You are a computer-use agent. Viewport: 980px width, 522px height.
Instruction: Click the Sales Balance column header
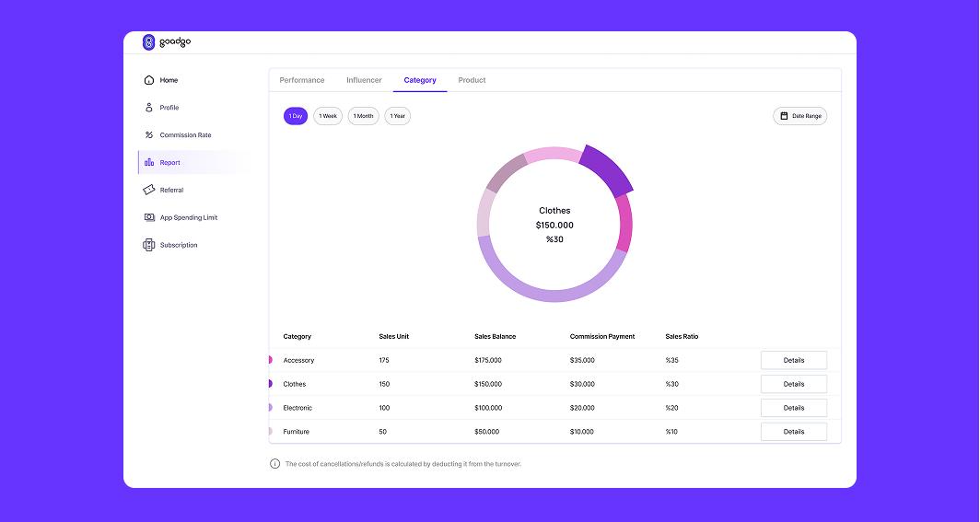[x=495, y=337]
